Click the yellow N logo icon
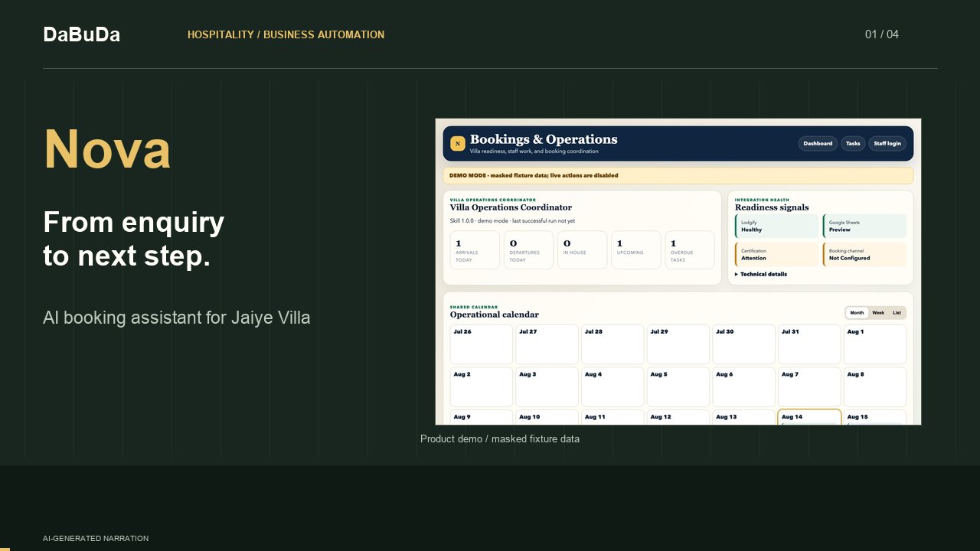The width and height of the screenshot is (980, 551). [458, 143]
